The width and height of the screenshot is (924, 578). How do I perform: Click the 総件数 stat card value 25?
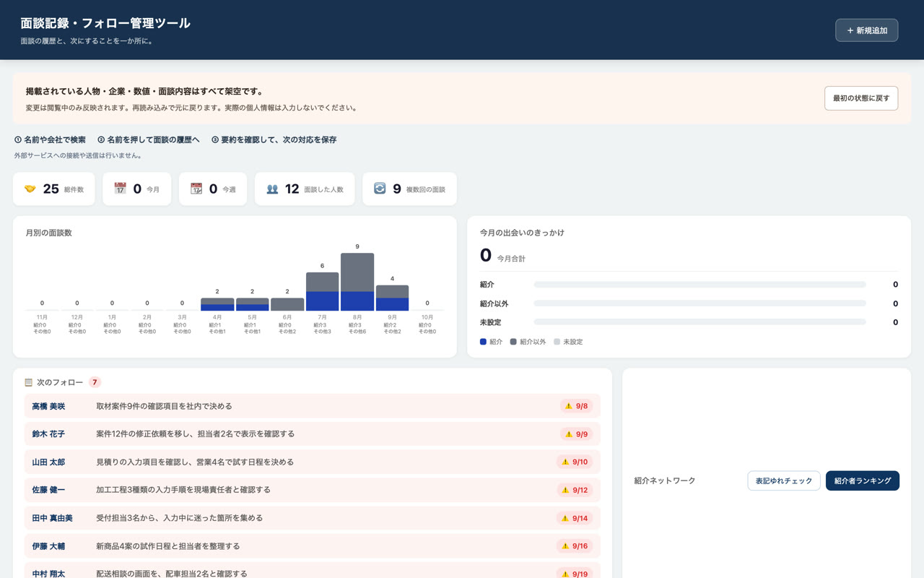point(51,189)
